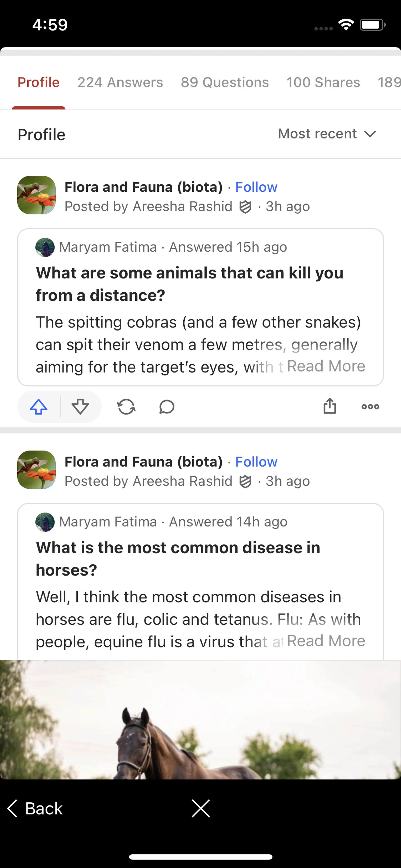Open the 100 Shares tab
Screen dimensions: 401x868
coord(323,82)
